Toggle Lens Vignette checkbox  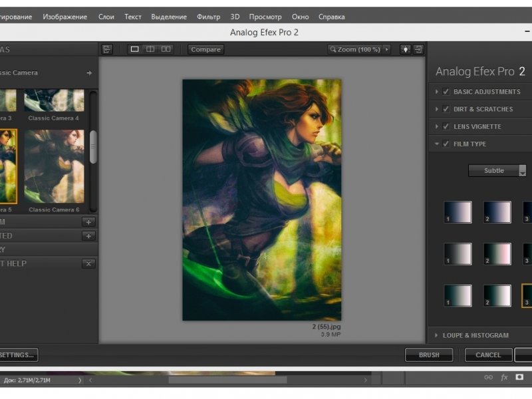446,126
